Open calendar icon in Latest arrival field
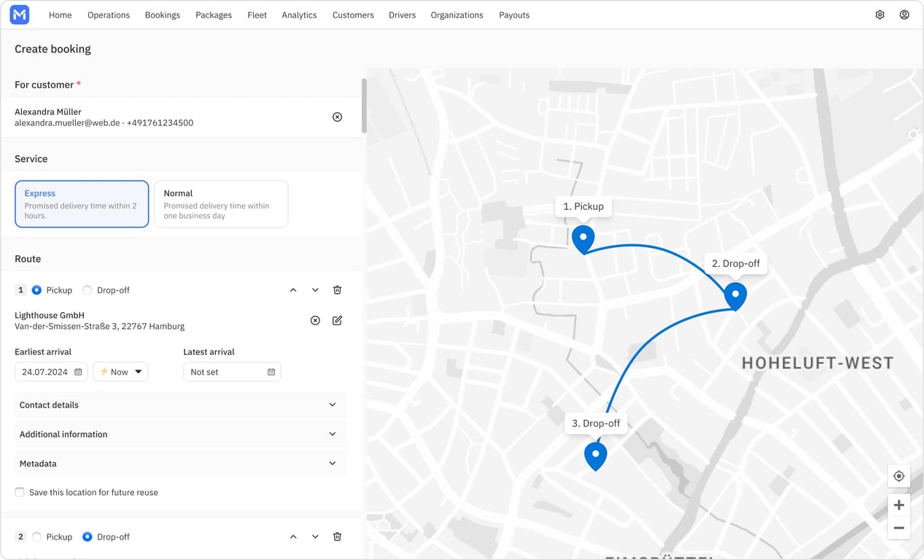This screenshot has width=924, height=560. 271,372
